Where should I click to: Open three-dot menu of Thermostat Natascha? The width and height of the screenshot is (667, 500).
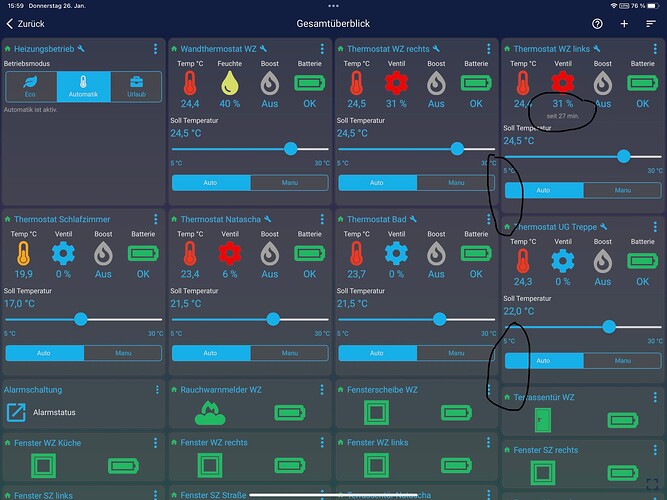[x=321, y=219]
